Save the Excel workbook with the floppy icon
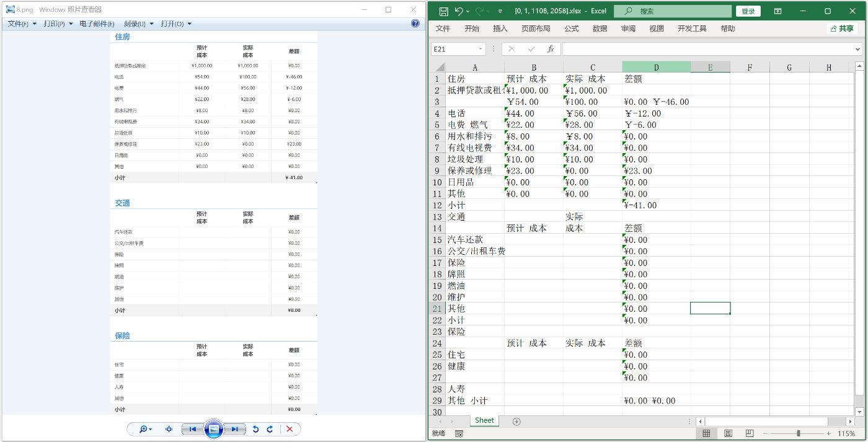868x442 pixels. 443,11
